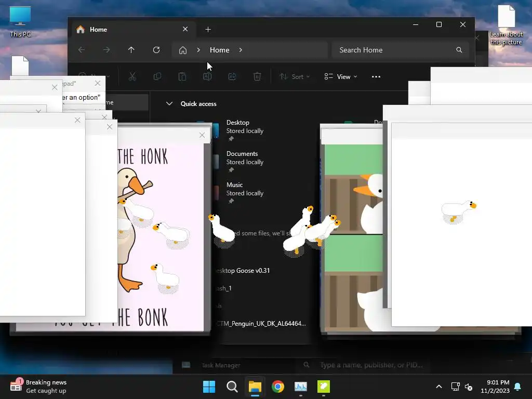Close the notepad note saying 'an option'
This screenshot has width=532, height=399.
point(98,83)
